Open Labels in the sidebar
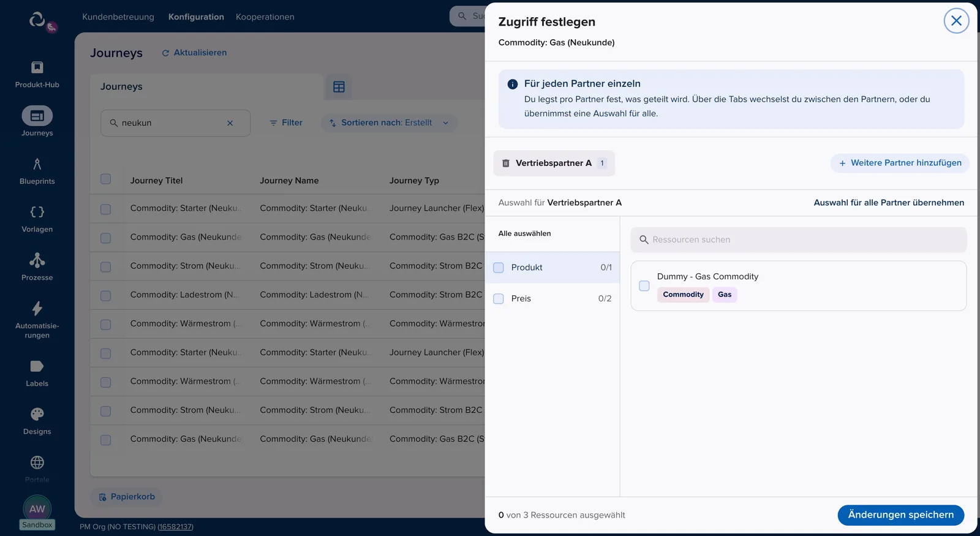This screenshot has width=980, height=536. [x=37, y=373]
